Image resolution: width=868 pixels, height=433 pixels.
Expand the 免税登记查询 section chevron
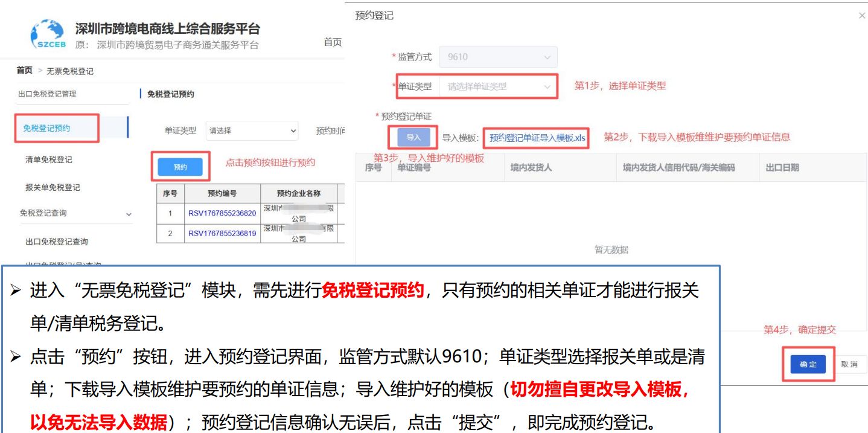click(129, 213)
